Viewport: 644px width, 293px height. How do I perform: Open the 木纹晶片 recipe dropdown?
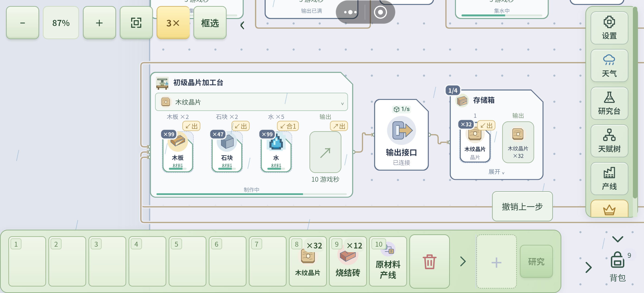click(x=251, y=102)
